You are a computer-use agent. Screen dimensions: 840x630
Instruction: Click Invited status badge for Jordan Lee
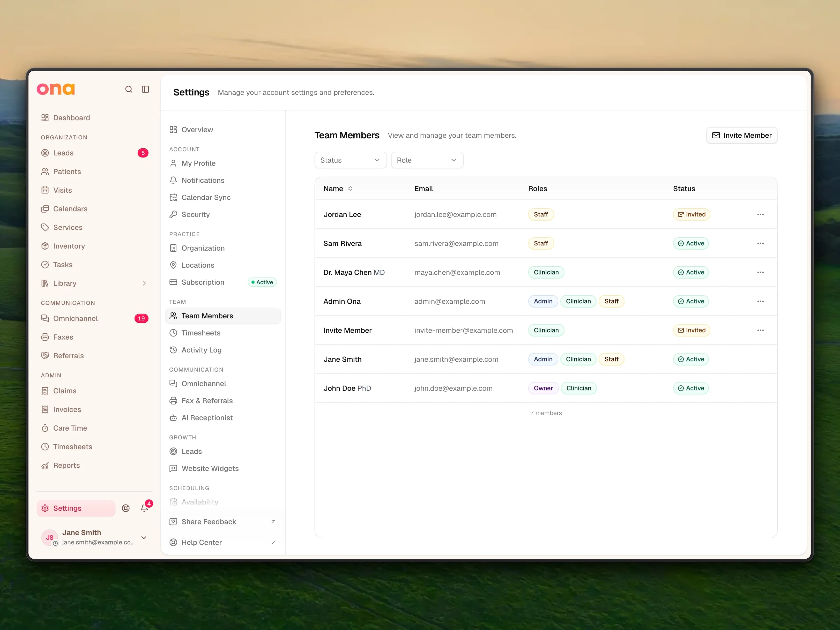[692, 214]
